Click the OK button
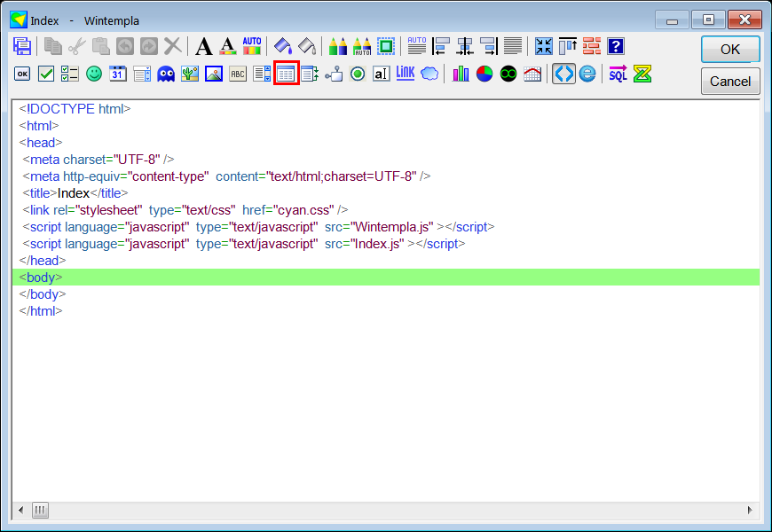Viewport: 772px width, 532px height. (x=730, y=50)
